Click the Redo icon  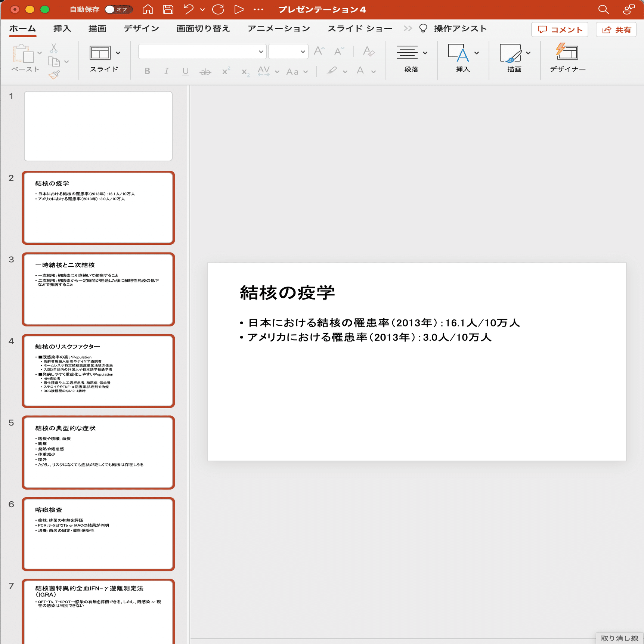pos(218,9)
